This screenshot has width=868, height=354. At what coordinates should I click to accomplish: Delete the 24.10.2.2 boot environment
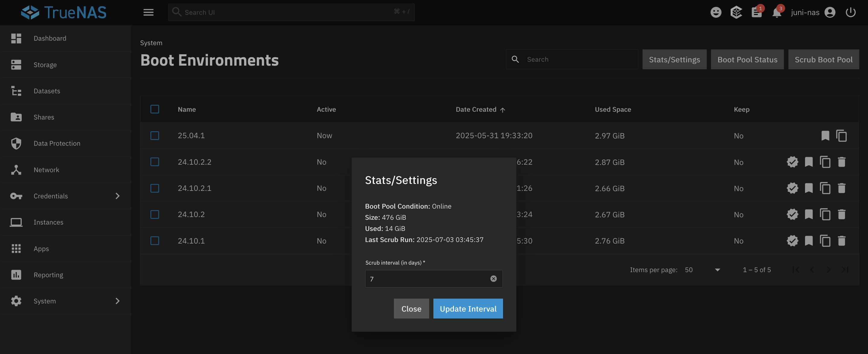pos(841,162)
